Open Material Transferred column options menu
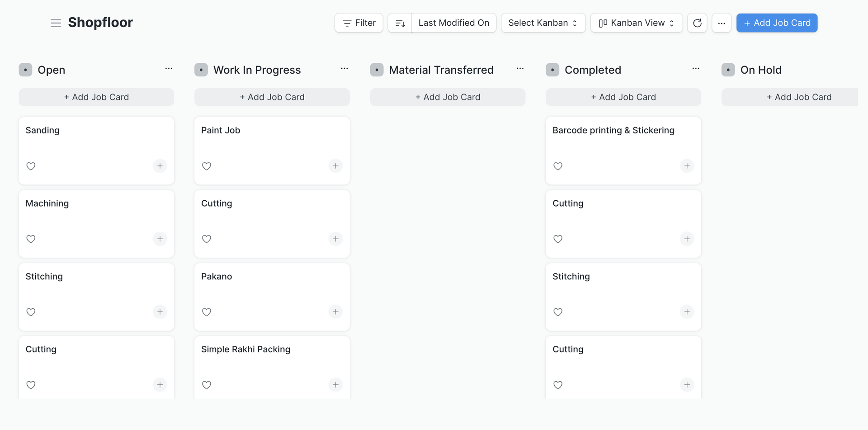The width and height of the screenshot is (868, 430). [520, 69]
